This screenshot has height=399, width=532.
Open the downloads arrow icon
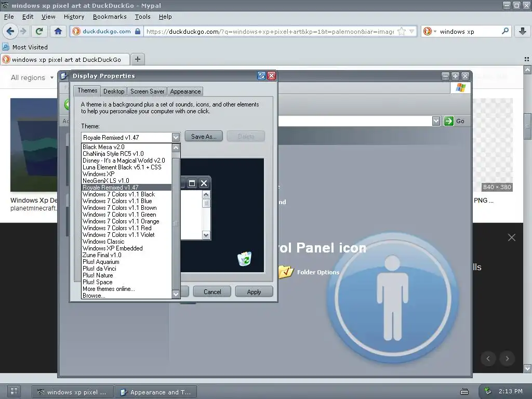(523, 31)
